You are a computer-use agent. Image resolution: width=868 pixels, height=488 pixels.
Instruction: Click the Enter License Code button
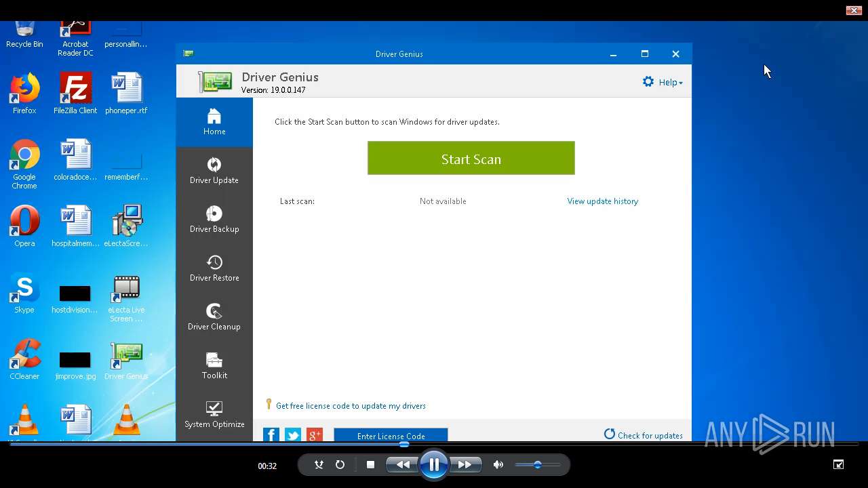(391, 435)
